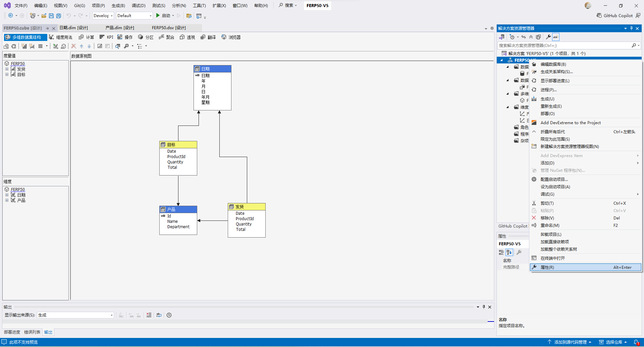
Task: Open the FERP50.dsv [设计] document tab
Action: pos(169,28)
